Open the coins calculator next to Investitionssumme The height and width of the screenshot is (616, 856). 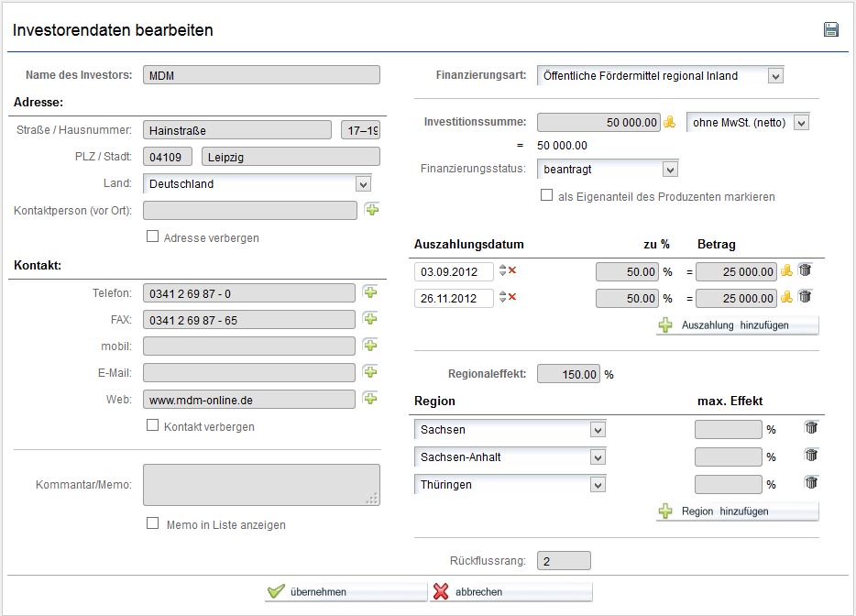point(669,122)
